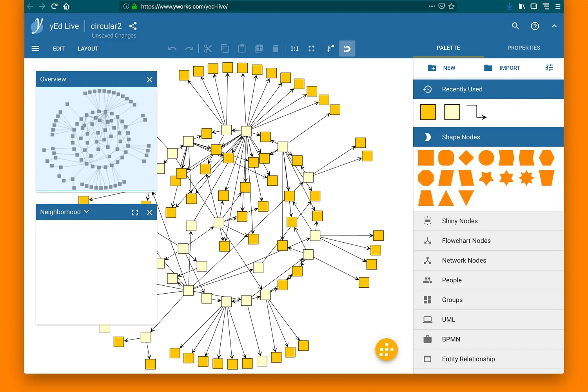Maximize the Neighborhood panel
Screen dimensions: 588x392
click(x=135, y=212)
